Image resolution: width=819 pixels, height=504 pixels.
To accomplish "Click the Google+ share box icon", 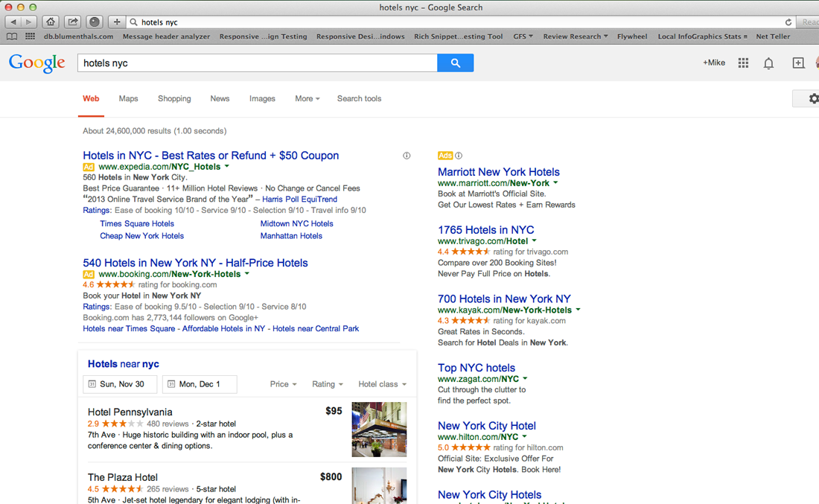I will tap(798, 63).
